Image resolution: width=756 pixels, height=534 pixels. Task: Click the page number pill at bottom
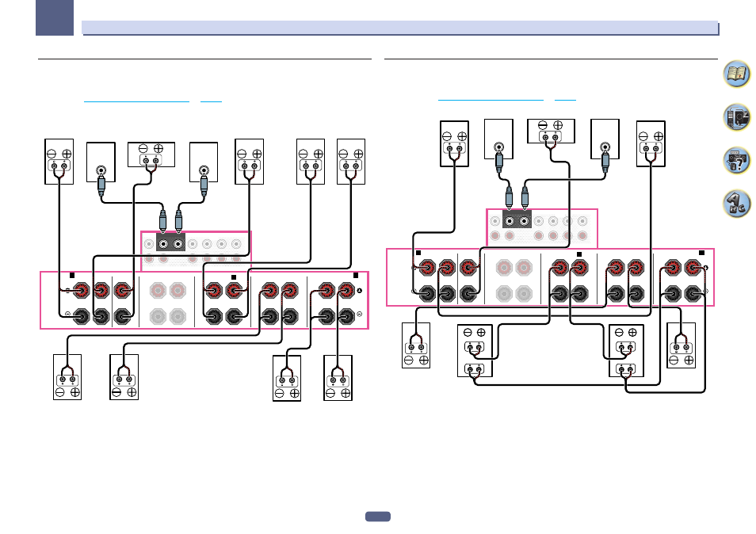377,517
